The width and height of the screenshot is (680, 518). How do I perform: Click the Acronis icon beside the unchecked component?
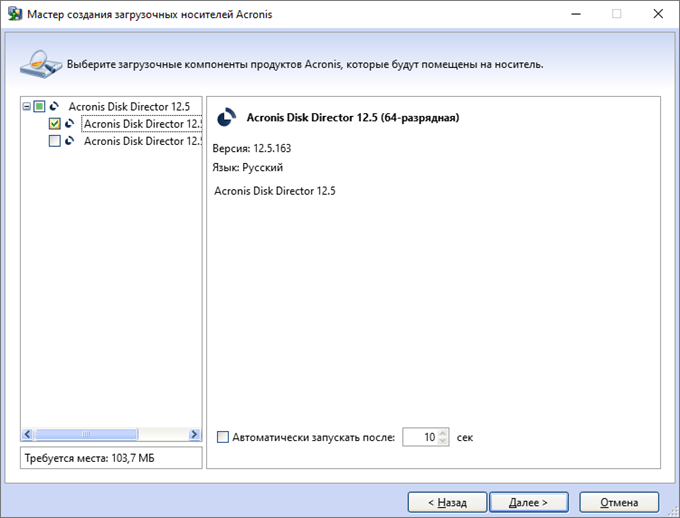tap(69, 141)
